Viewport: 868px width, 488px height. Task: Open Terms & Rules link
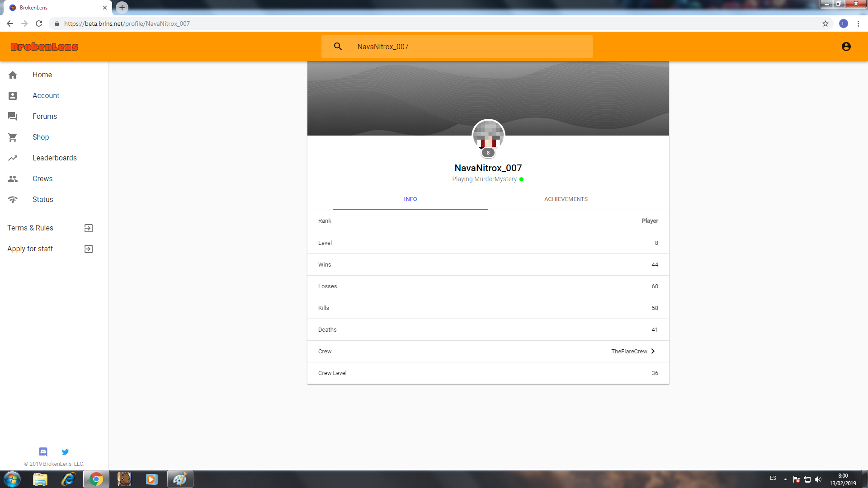(30, 228)
